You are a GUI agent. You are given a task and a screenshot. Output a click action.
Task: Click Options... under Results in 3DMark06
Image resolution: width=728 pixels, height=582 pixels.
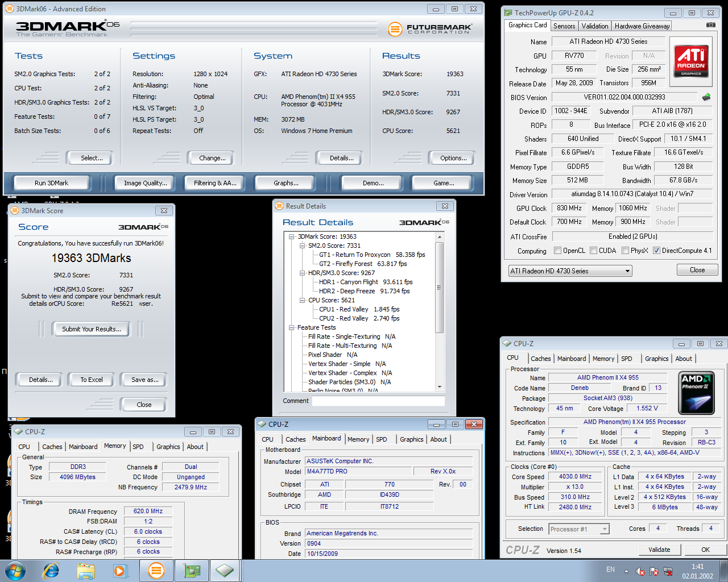click(454, 158)
